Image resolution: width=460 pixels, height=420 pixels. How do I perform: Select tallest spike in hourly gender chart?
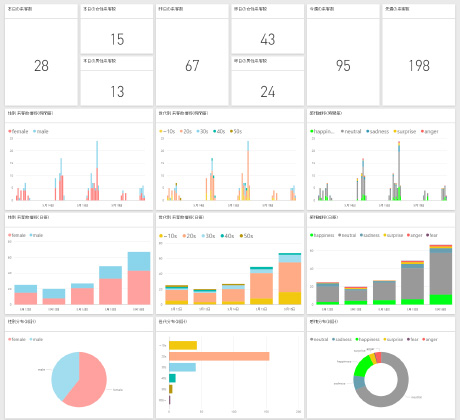point(97,170)
